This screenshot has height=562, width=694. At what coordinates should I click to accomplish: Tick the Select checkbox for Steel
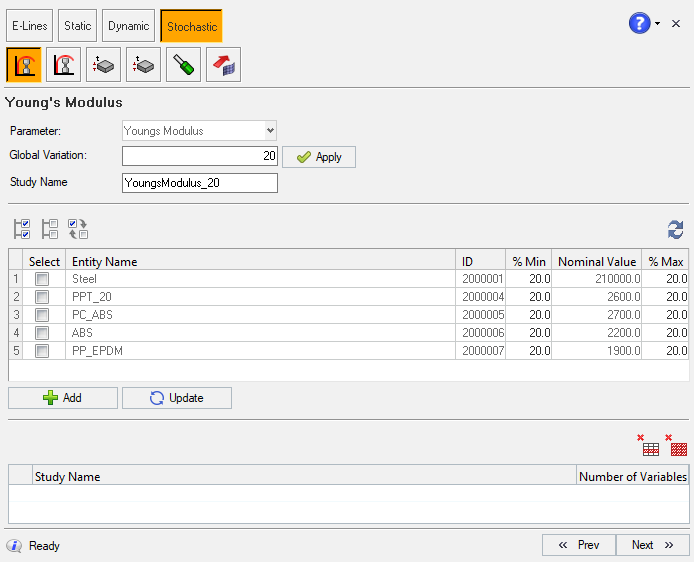click(x=42, y=279)
